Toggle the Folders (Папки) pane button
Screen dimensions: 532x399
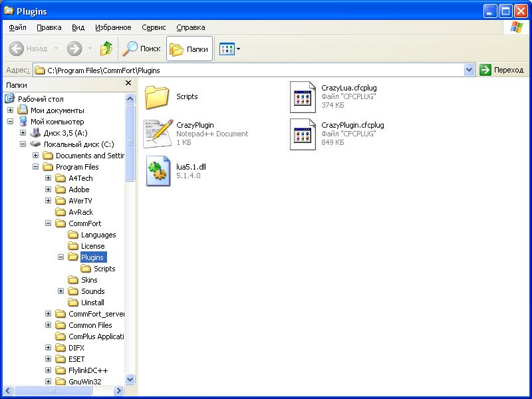[x=189, y=49]
